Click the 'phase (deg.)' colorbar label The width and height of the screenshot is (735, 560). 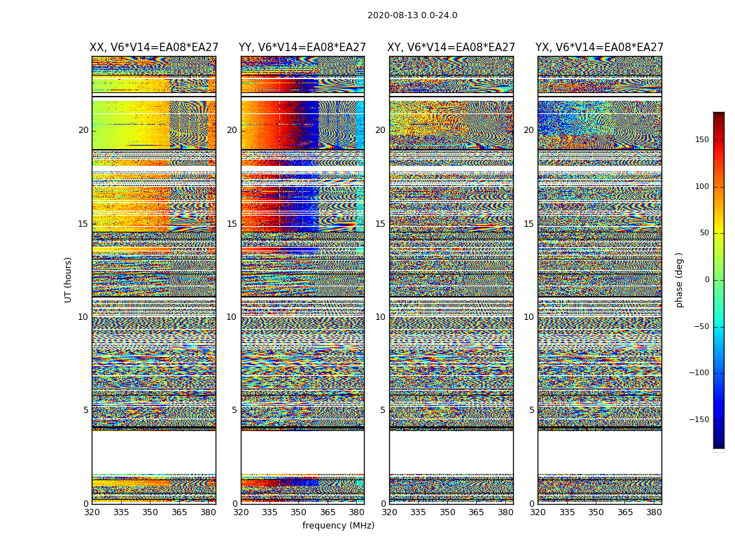(x=679, y=280)
